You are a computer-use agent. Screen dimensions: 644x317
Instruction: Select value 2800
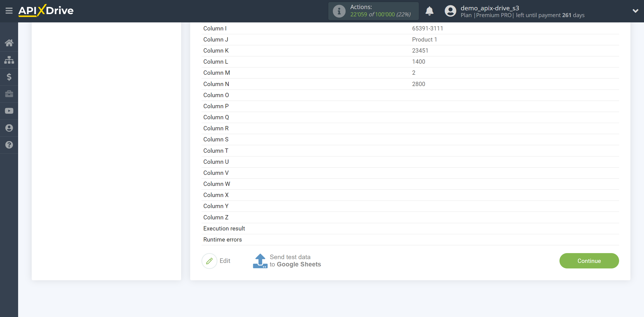click(x=419, y=84)
